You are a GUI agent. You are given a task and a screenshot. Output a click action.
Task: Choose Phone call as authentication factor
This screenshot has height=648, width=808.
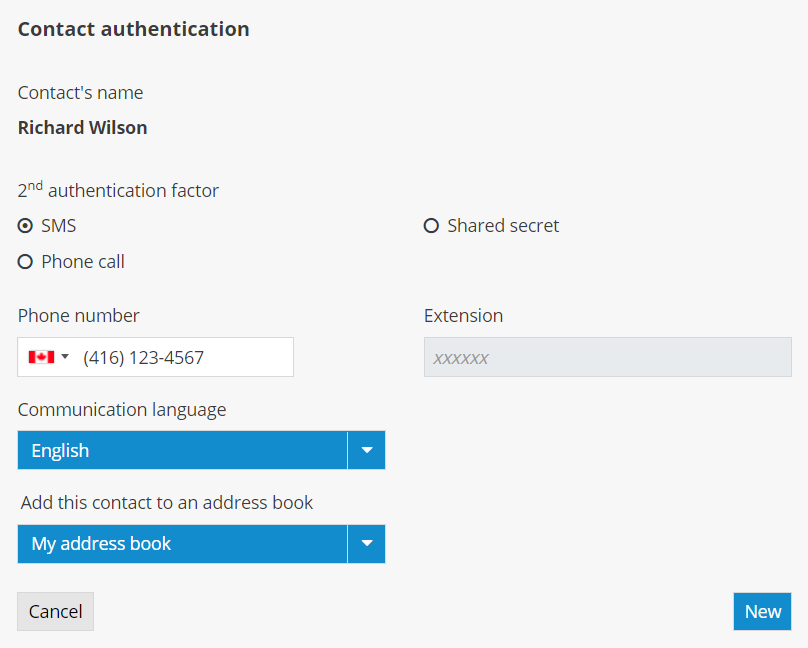[x=26, y=262]
